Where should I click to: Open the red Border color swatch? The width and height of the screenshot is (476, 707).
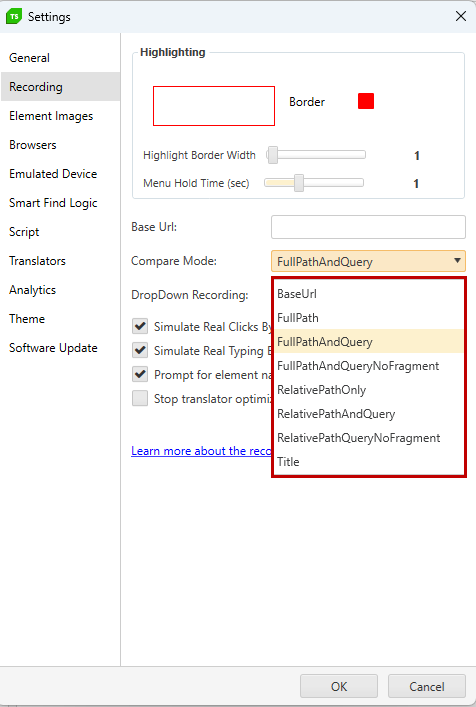tap(366, 101)
